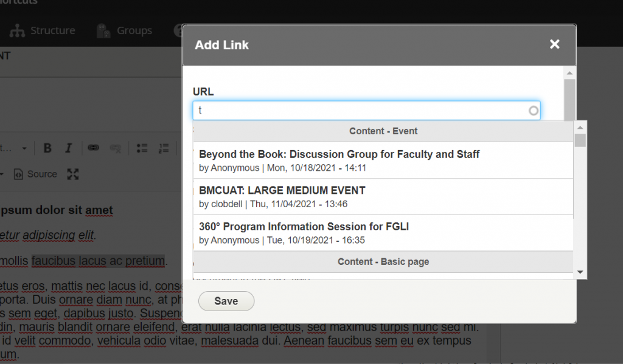Click the autocomplete list up arrow
Image resolution: width=623 pixels, height=364 pixels.
tap(580, 128)
